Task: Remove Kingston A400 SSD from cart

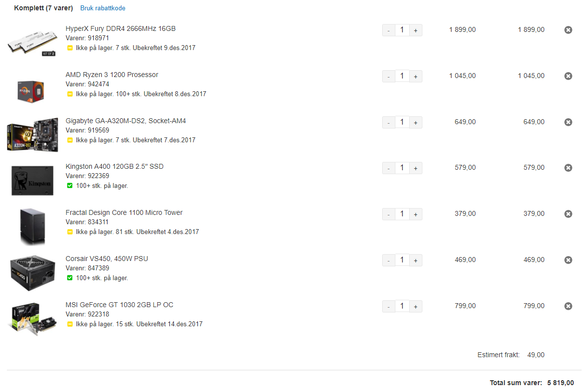Action: pyautogui.click(x=568, y=168)
